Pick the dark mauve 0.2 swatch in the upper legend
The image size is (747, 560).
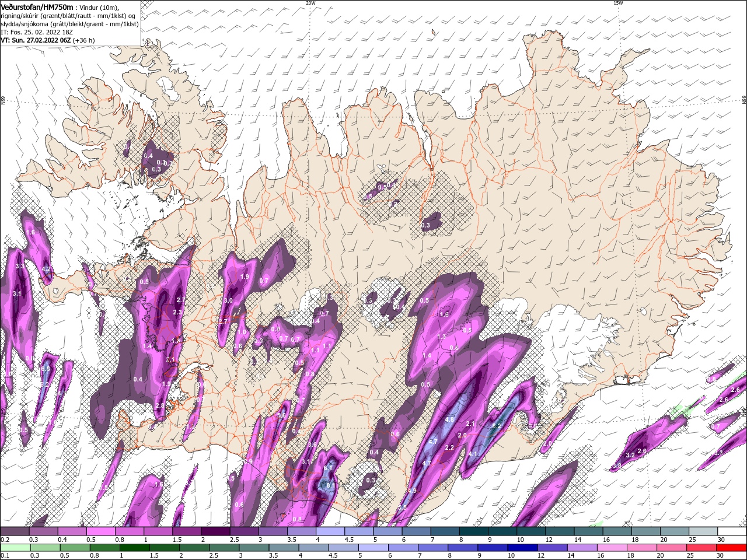(15, 531)
